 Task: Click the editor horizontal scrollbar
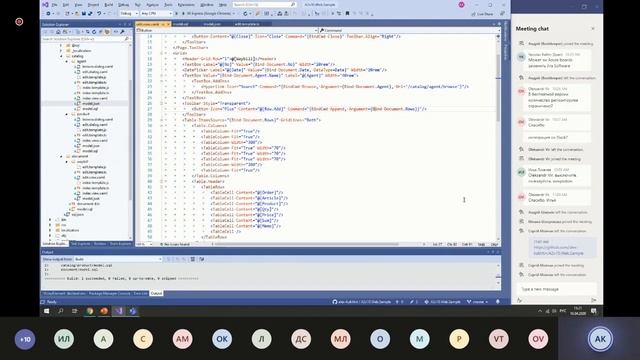pos(306,244)
